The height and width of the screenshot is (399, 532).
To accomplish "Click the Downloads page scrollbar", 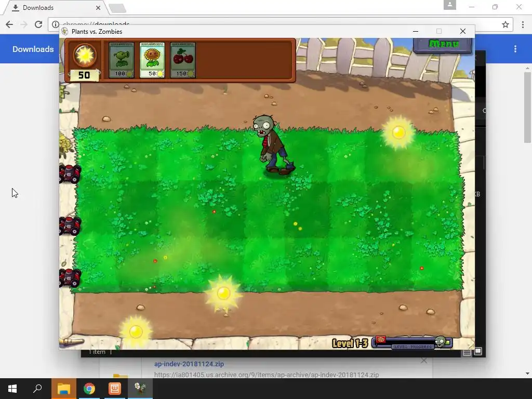I will click(527, 107).
